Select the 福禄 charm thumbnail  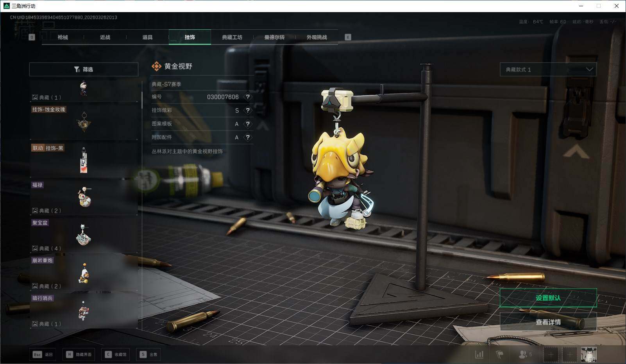pyautogui.click(x=84, y=197)
